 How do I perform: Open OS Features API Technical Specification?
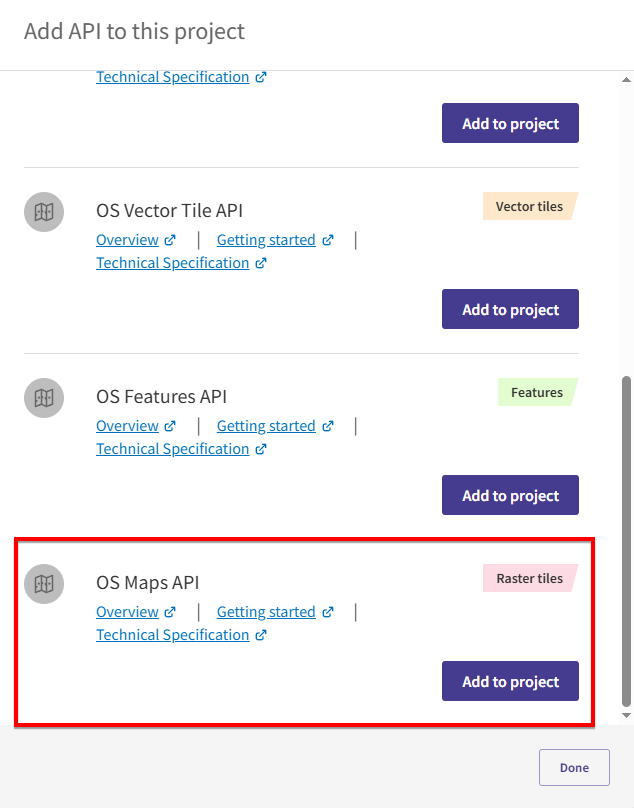[x=173, y=449]
